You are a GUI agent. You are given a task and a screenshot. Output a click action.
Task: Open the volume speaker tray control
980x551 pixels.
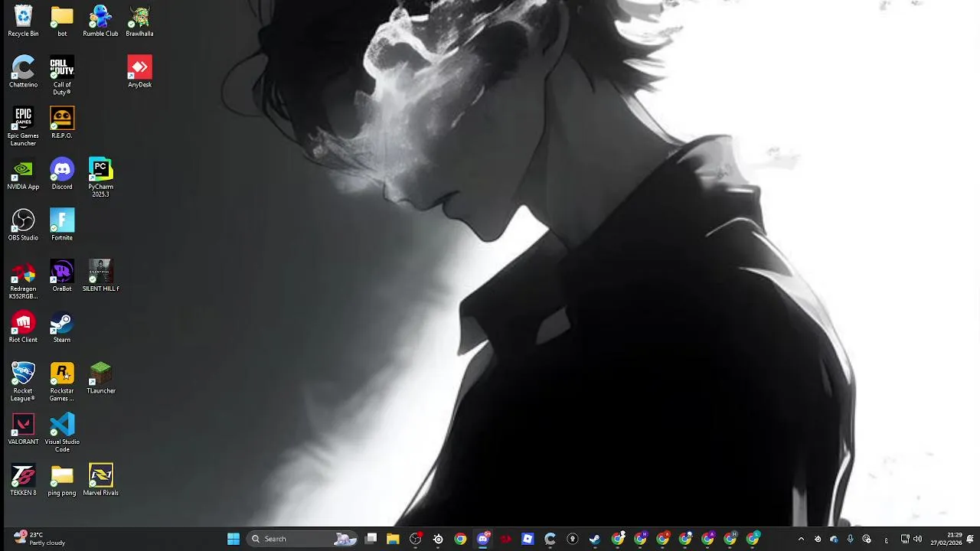[x=917, y=539]
